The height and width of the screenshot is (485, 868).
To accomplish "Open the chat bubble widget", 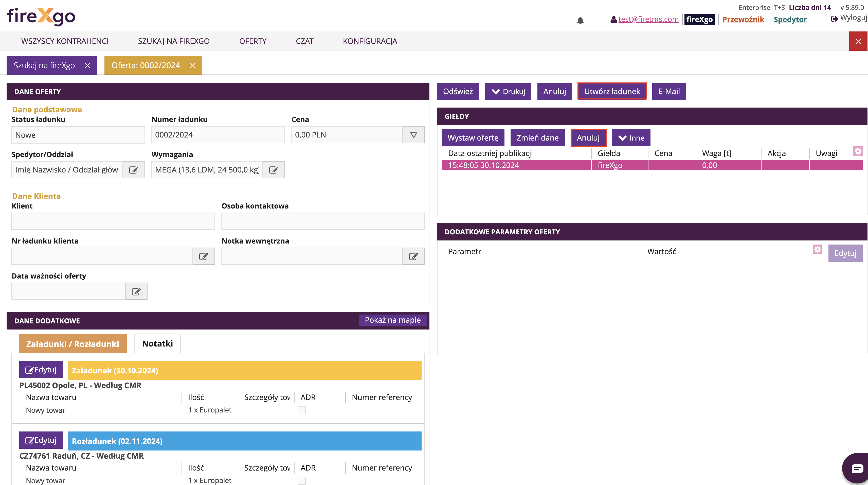I will (x=857, y=469).
